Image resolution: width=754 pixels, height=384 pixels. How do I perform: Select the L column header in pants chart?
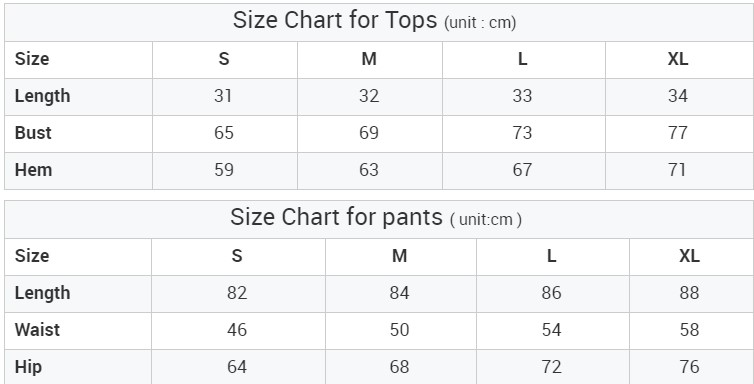552,256
